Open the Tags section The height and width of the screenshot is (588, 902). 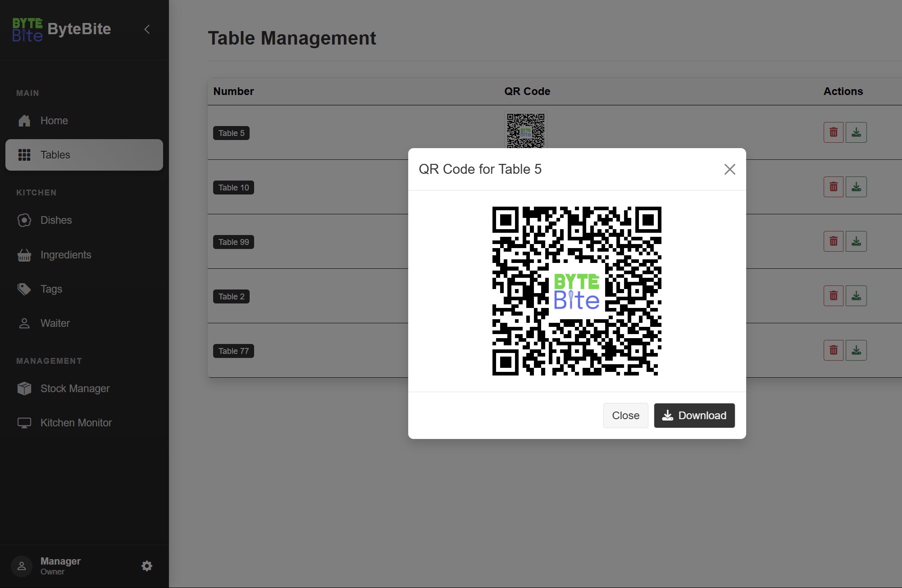click(51, 289)
